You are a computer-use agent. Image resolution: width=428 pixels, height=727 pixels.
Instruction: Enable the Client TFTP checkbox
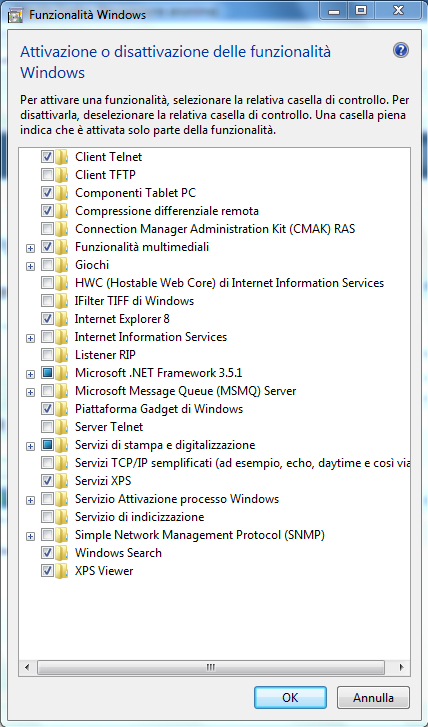(x=47, y=175)
